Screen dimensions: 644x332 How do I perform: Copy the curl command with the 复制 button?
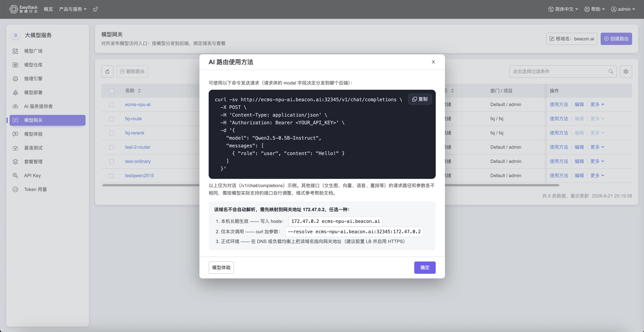click(420, 99)
